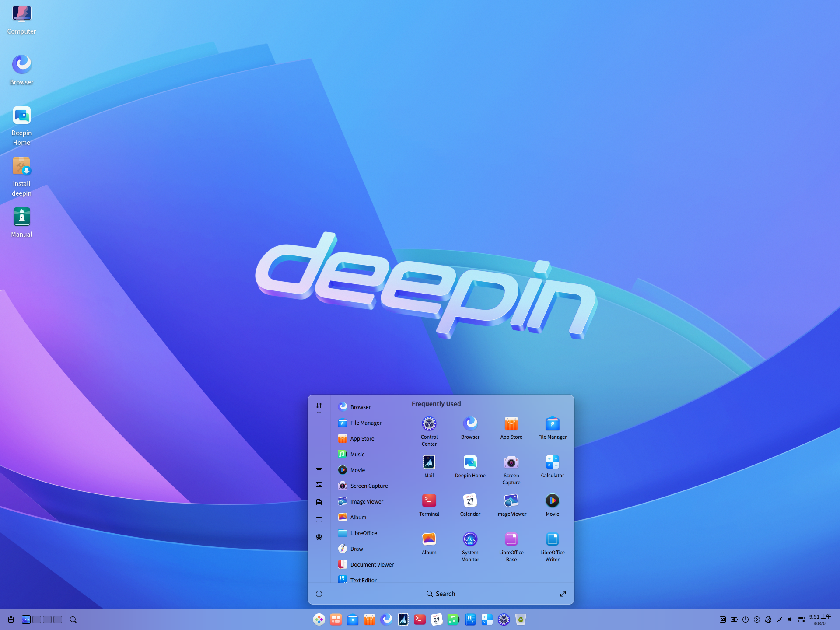
Task: Open settings gear in launcher sidebar
Action: [319, 537]
